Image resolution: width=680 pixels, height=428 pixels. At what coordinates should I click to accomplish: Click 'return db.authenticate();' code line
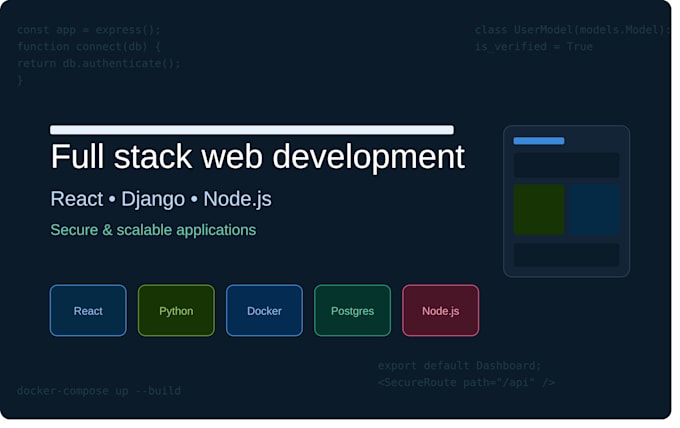[x=99, y=63]
